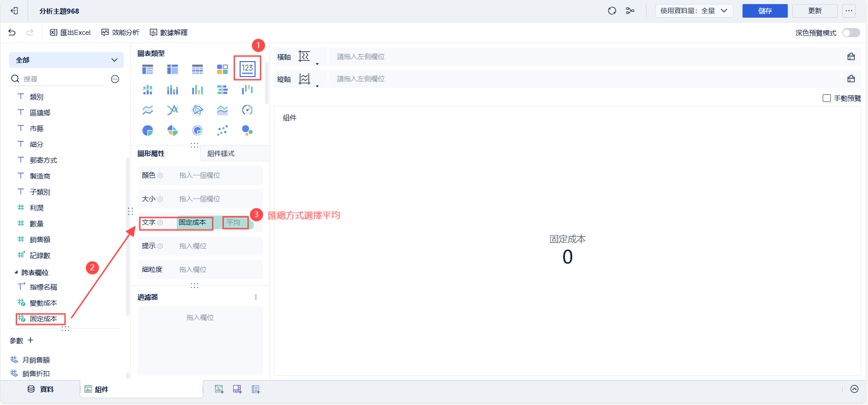Add a new parameter with plus icon
The height and width of the screenshot is (405, 868).
point(31,340)
